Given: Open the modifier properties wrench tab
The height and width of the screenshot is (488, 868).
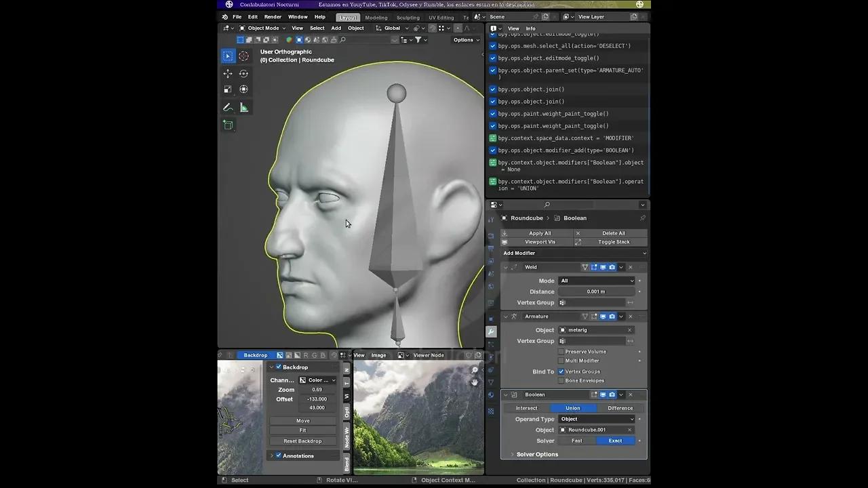Looking at the screenshot, I should pos(492,332).
